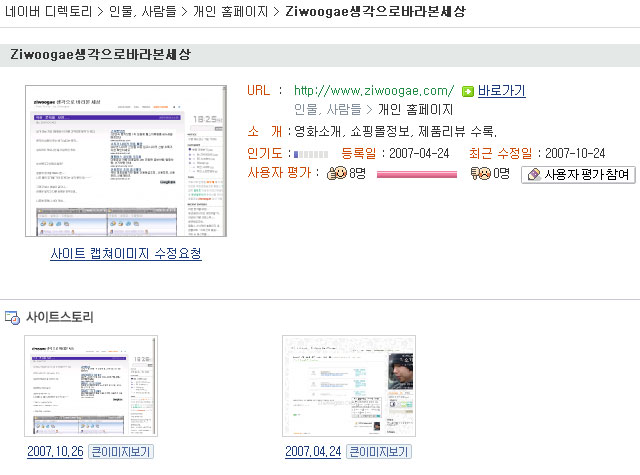Follow the 바로가기 link
The width and height of the screenshot is (640, 475).
(502, 91)
